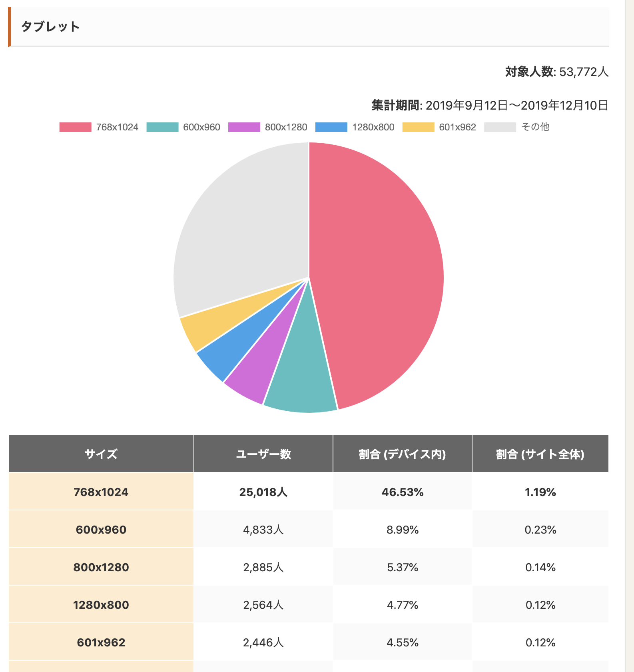Select the 601x962 table row label

(101, 642)
